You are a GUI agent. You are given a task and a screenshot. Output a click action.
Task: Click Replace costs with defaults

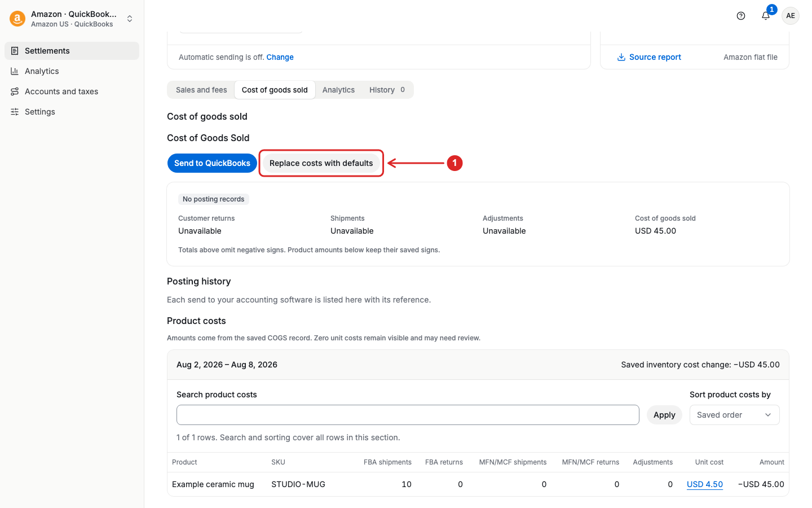click(x=321, y=163)
